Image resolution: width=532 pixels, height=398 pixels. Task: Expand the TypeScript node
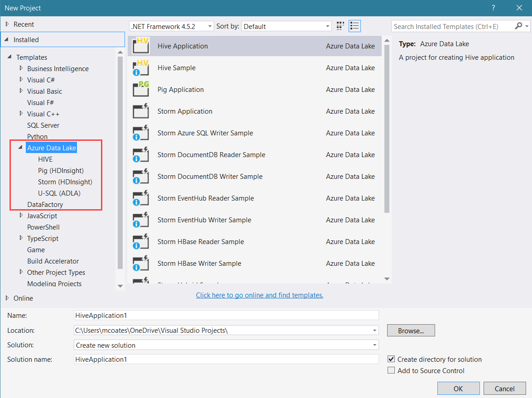point(21,238)
